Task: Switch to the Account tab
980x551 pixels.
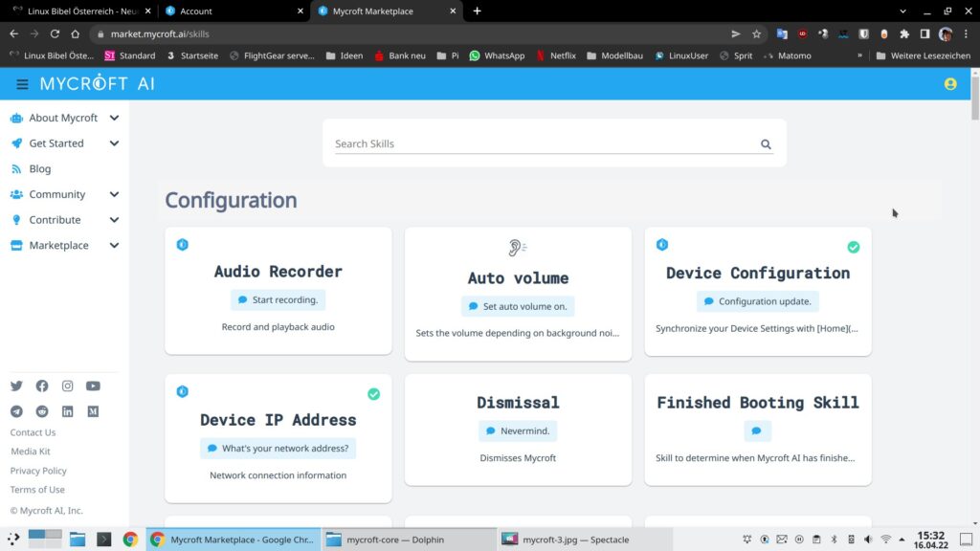Action: coord(234,11)
